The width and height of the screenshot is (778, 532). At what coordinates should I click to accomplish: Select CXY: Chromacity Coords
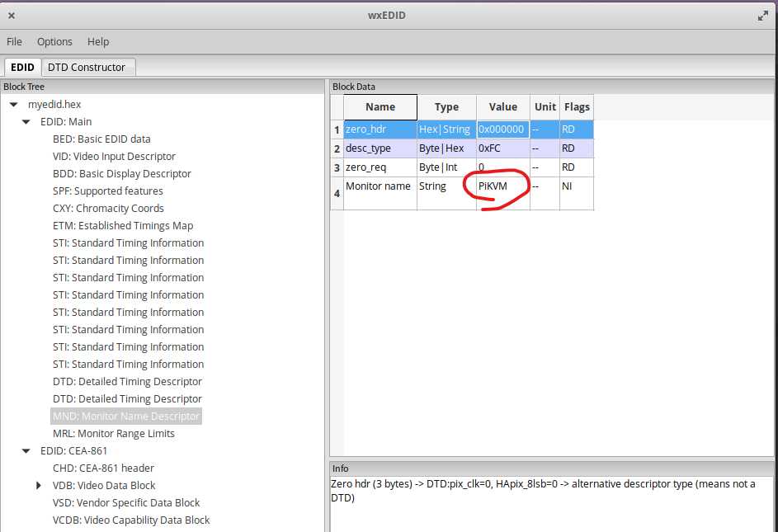[x=108, y=209]
